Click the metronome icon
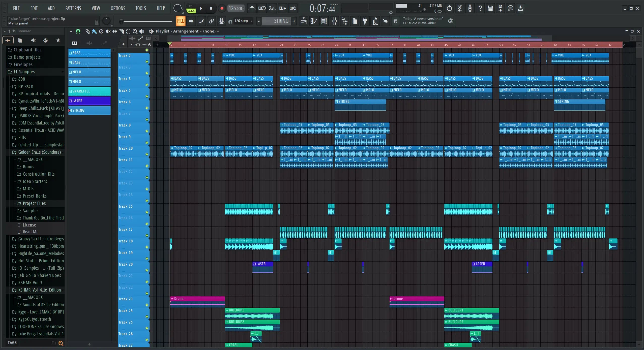 (x=252, y=8)
